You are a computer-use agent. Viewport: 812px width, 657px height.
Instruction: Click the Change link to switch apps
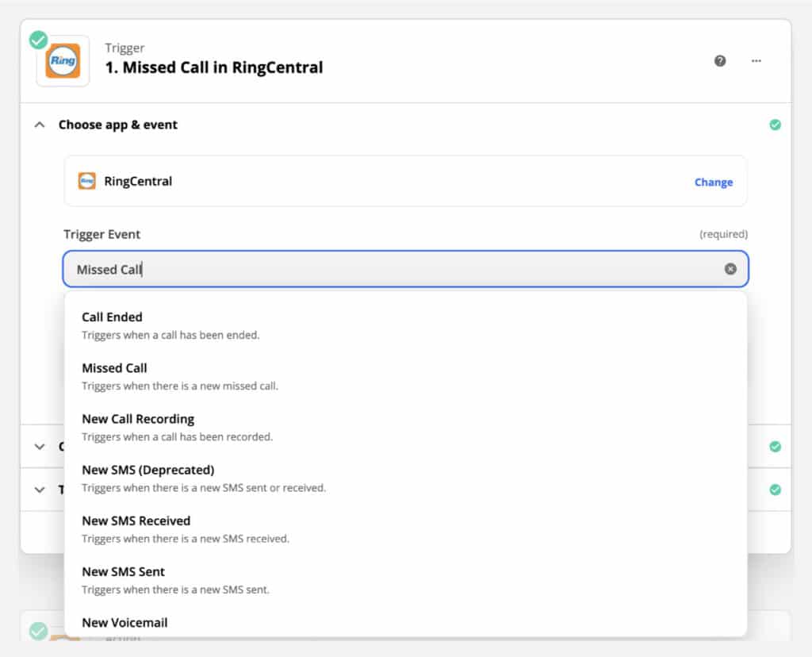(713, 182)
